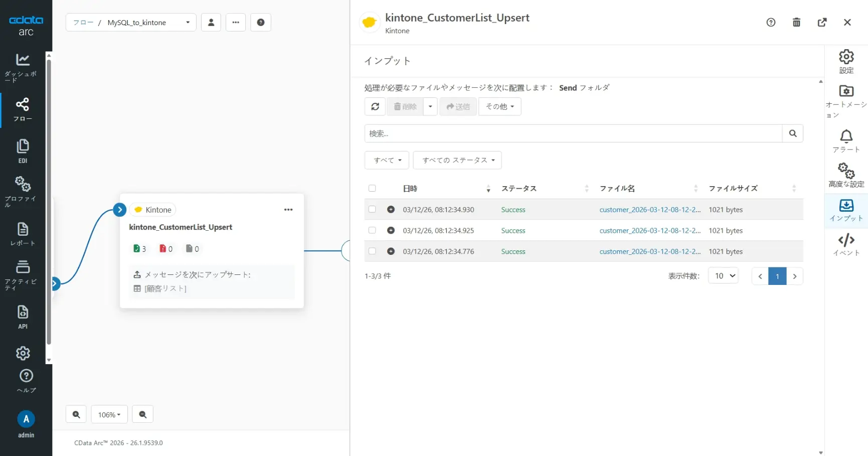The height and width of the screenshot is (456, 868).
Task: Check the 08:12:34.930 row checkbox
Action: 372,210
